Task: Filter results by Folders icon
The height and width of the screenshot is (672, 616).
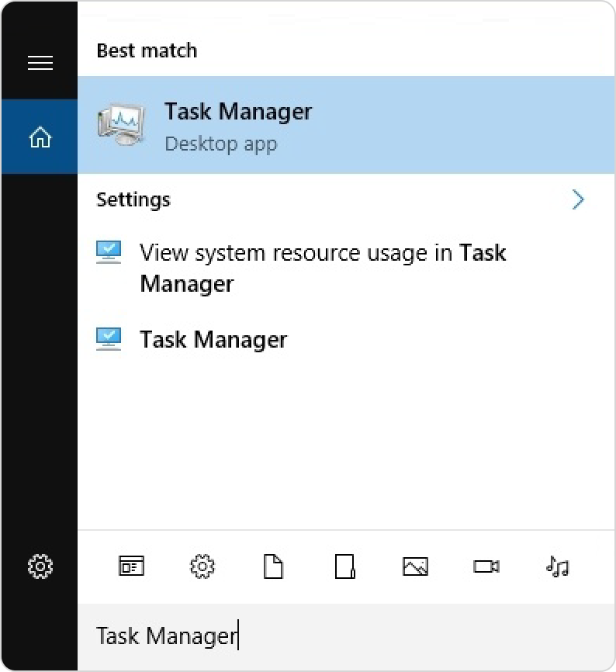Action: 344,566
